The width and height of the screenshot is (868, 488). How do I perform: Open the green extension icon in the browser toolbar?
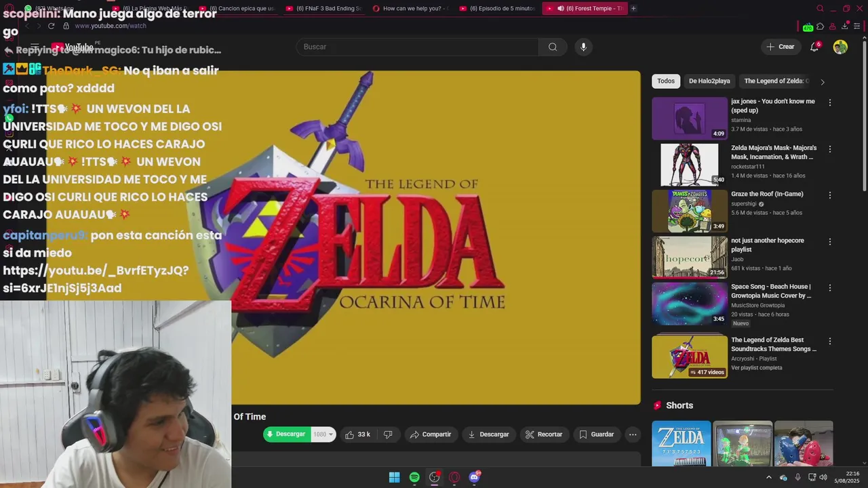tap(808, 26)
